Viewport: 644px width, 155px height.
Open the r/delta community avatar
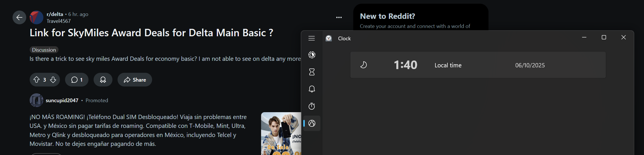click(x=37, y=17)
